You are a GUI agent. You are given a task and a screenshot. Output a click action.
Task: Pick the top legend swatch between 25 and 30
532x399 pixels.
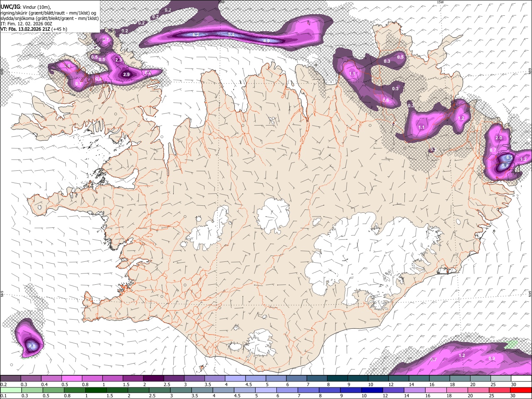point(500,379)
